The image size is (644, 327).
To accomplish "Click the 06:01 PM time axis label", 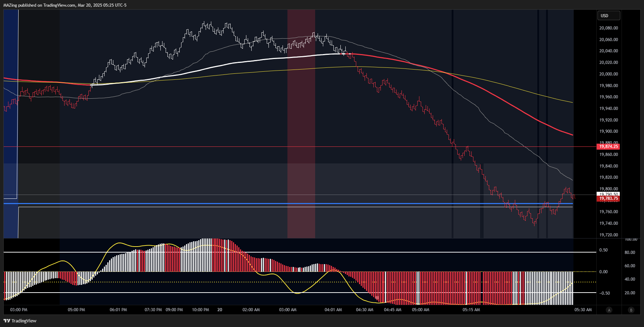I will click(x=118, y=310).
